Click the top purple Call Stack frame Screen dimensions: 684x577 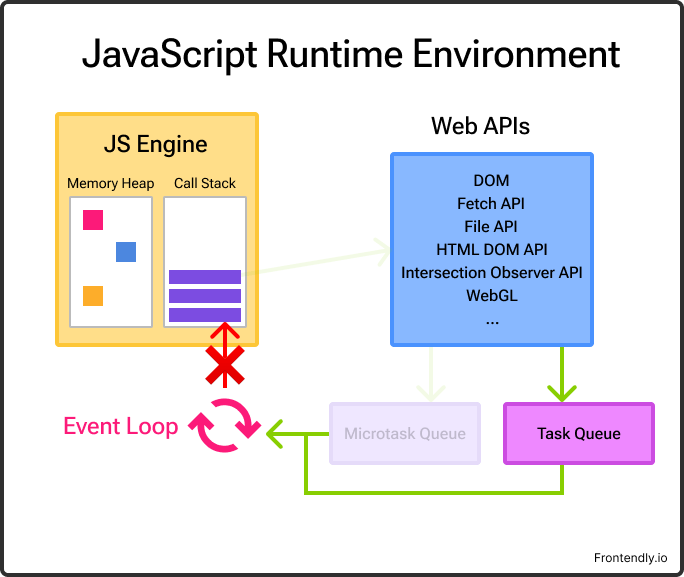(x=205, y=277)
